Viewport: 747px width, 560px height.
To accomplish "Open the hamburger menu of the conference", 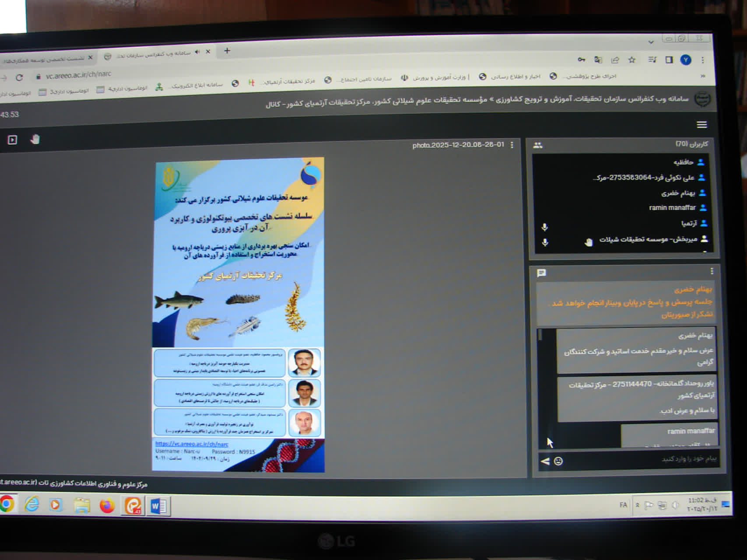I will point(701,125).
